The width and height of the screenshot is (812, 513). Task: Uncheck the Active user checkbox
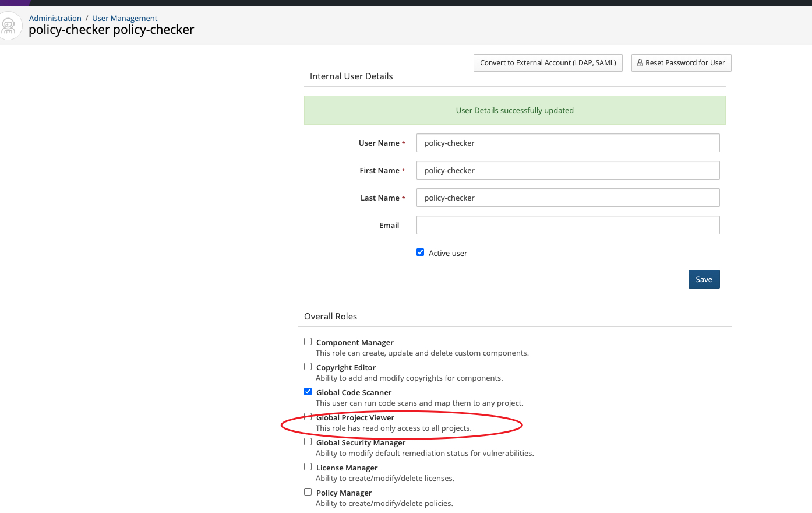420,252
